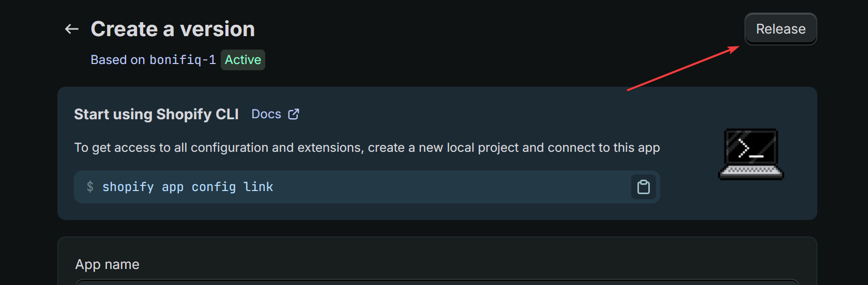Image resolution: width=868 pixels, height=285 pixels.
Task: Click the 'Create a version' page heading
Action: coord(173,29)
